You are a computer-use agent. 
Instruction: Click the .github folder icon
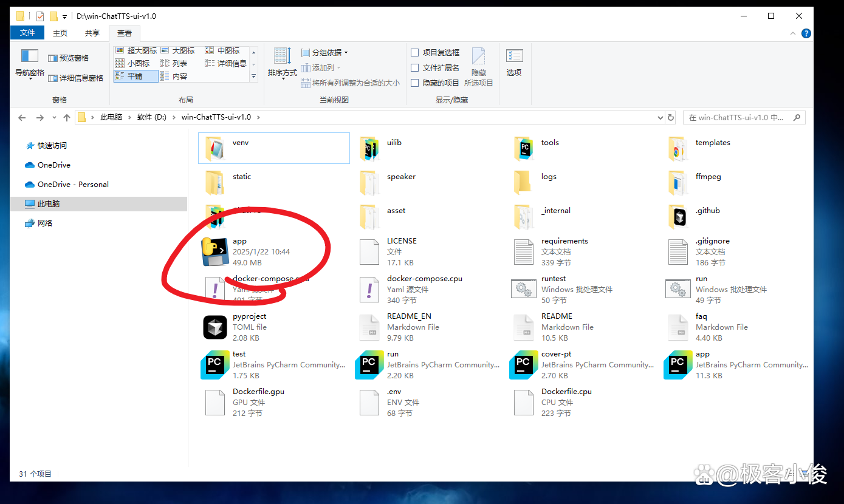click(x=678, y=216)
